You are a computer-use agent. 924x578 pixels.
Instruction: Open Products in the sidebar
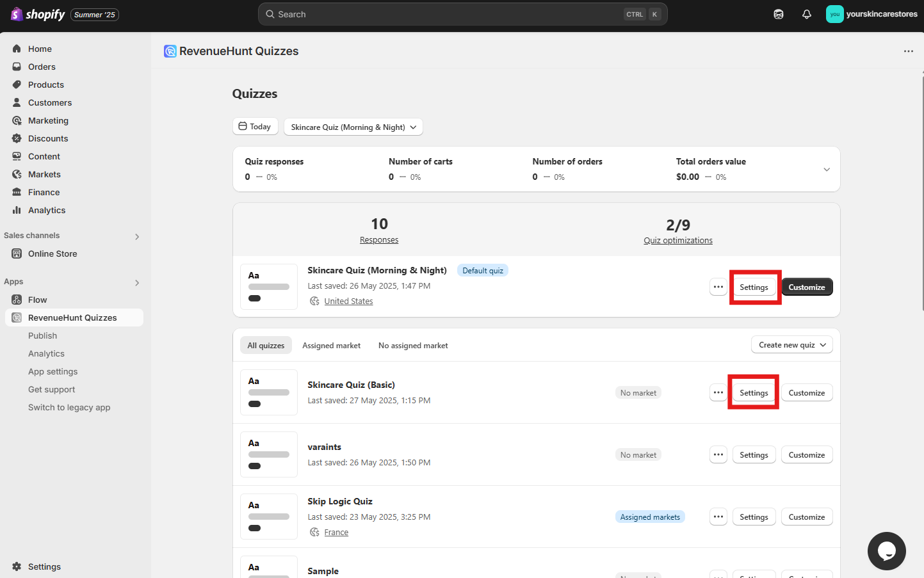(46, 84)
